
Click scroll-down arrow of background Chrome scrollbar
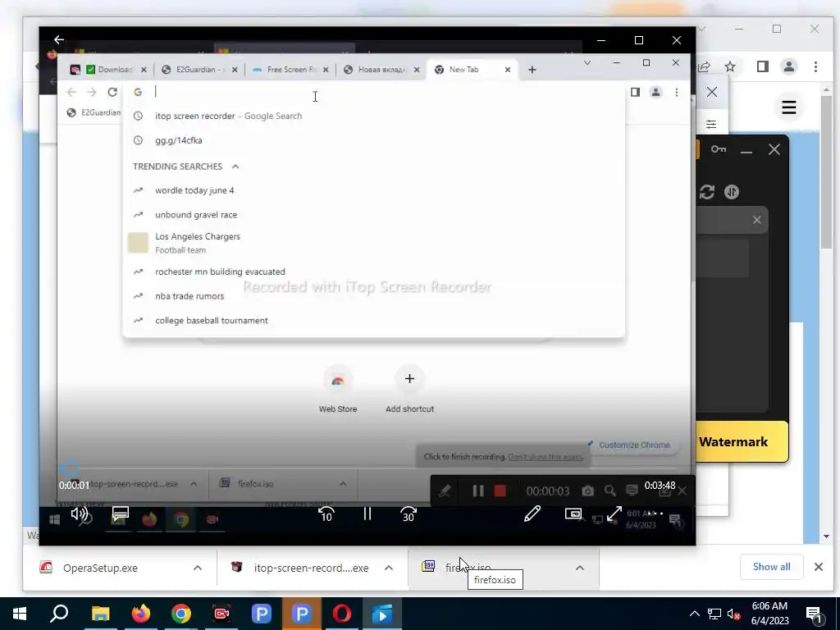click(x=826, y=536)
